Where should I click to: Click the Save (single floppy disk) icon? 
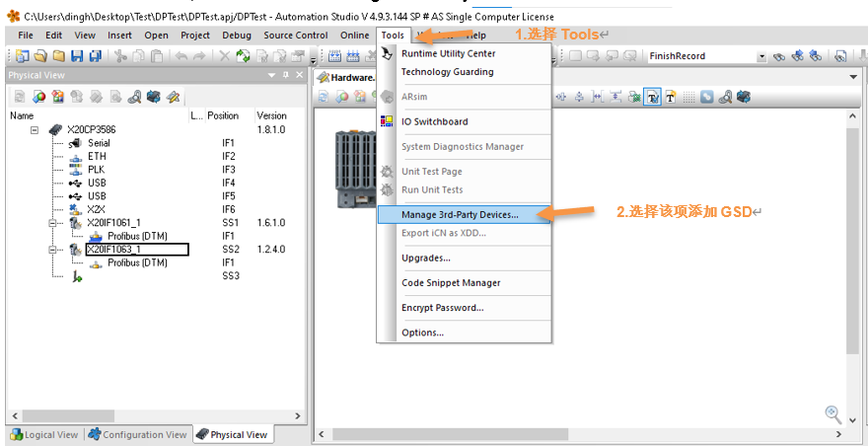[76, 56]
